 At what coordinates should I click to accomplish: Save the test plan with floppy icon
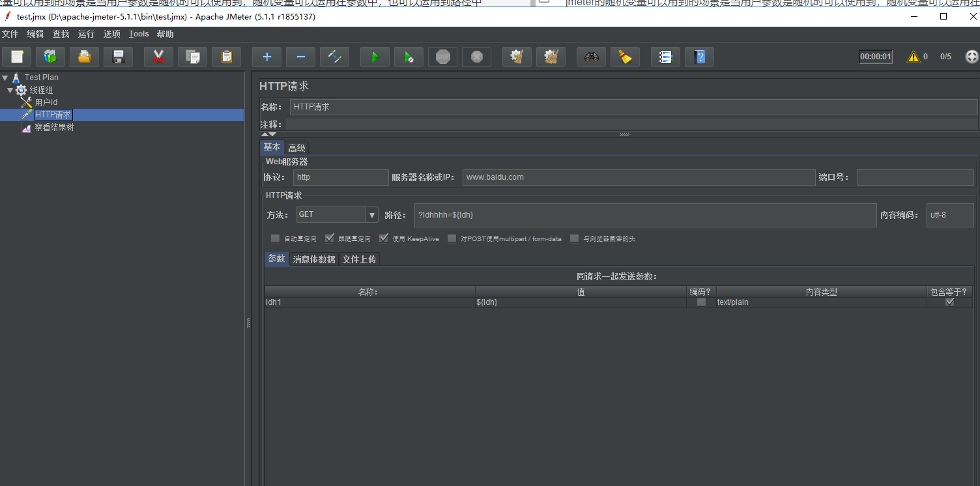click(x=118, y=57)
